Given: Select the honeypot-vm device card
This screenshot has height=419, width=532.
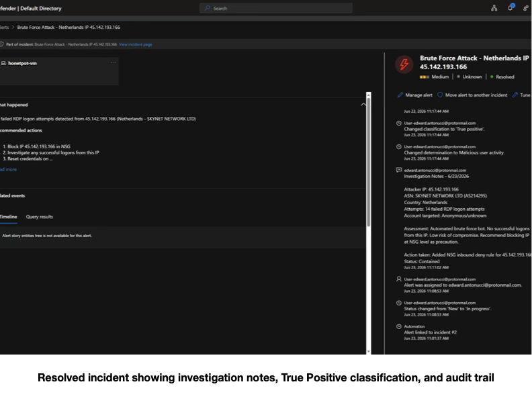Looking at the screenshot, I should (x=59, y=71).
